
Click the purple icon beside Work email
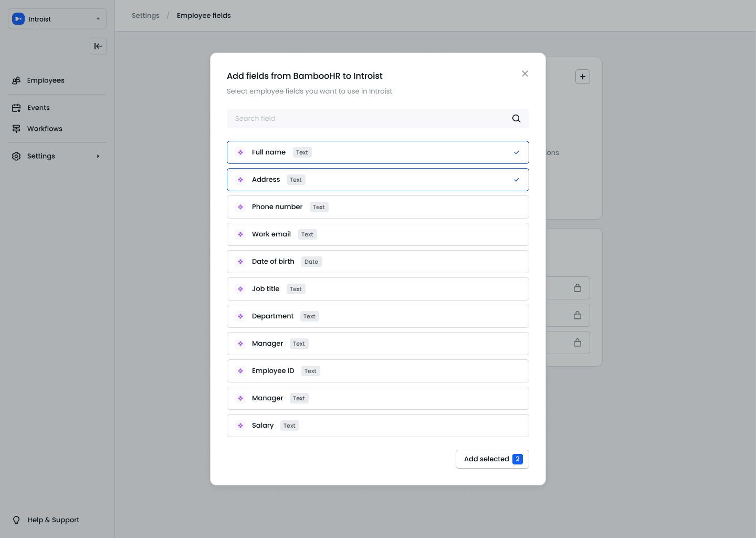coord(240,234)
